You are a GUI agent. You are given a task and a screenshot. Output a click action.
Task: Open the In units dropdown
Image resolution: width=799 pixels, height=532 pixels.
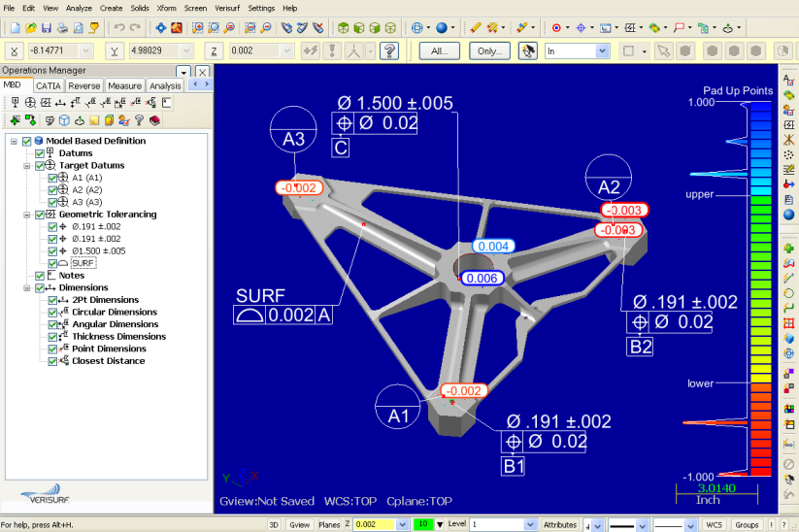pyautogui.click(x=602, y=50)
